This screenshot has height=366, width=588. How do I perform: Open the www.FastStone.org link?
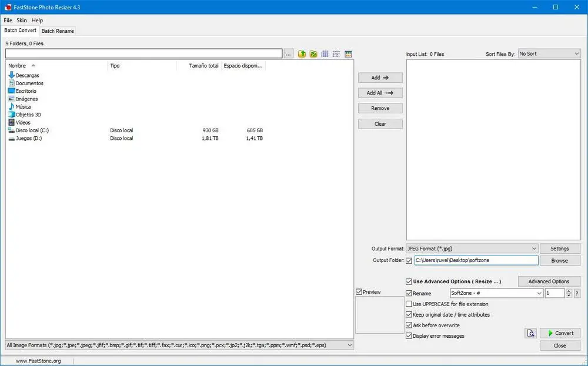(38, 361)
